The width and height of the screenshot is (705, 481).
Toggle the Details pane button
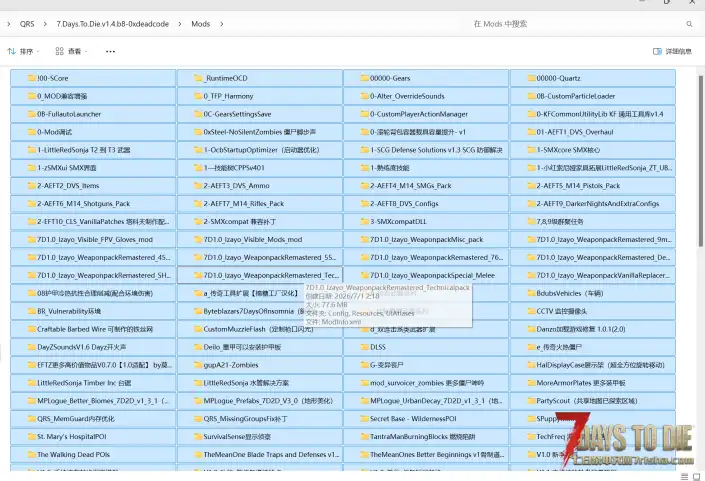pos(672,51)
